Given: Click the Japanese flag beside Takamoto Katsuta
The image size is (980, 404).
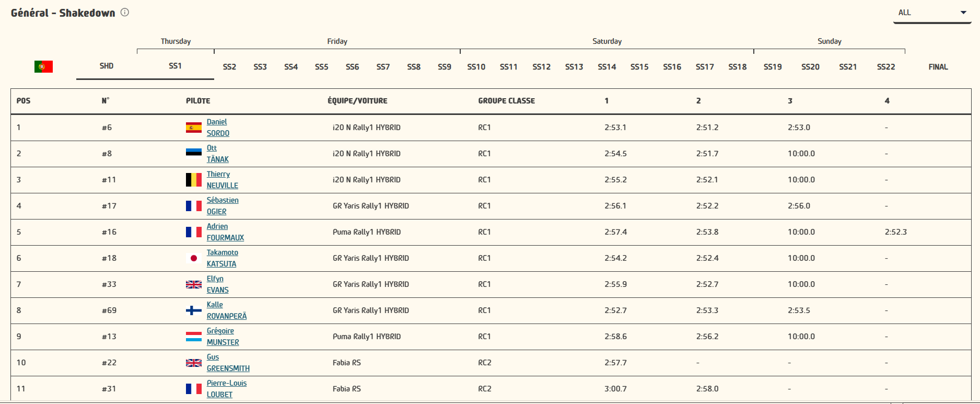Looking at the screenshot, I should click(193, 258).
